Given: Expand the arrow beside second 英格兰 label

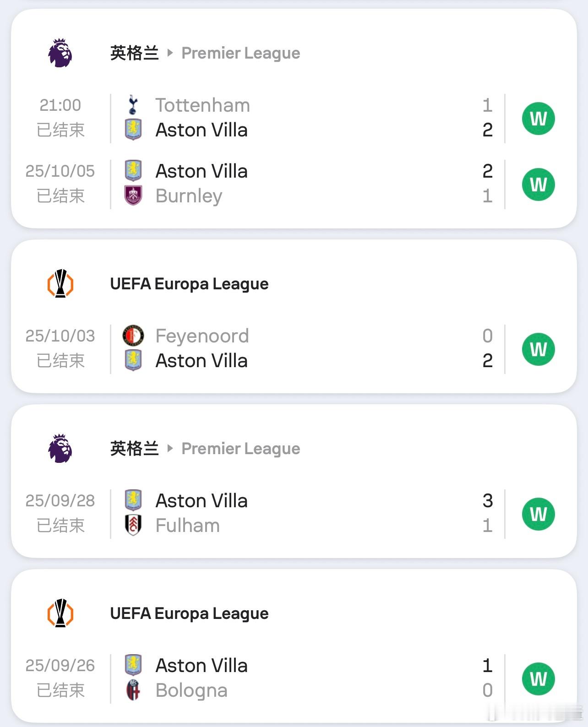Looking at the screenshot, I should click(x=170, y=449).
